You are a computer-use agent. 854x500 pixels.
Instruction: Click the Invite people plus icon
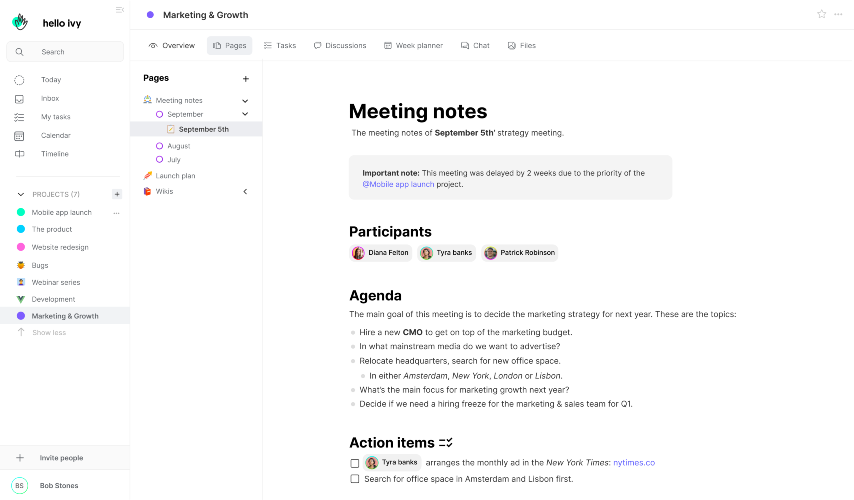[x=20, y=458]
